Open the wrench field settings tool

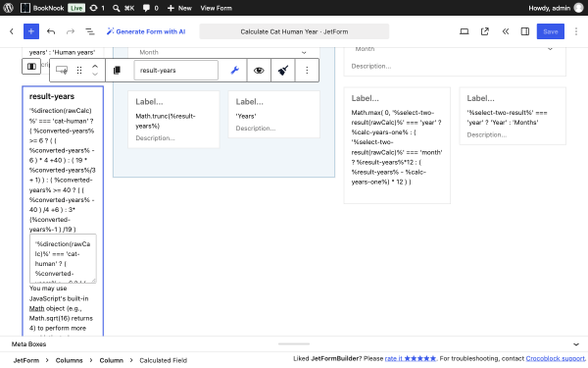point(235,71)
